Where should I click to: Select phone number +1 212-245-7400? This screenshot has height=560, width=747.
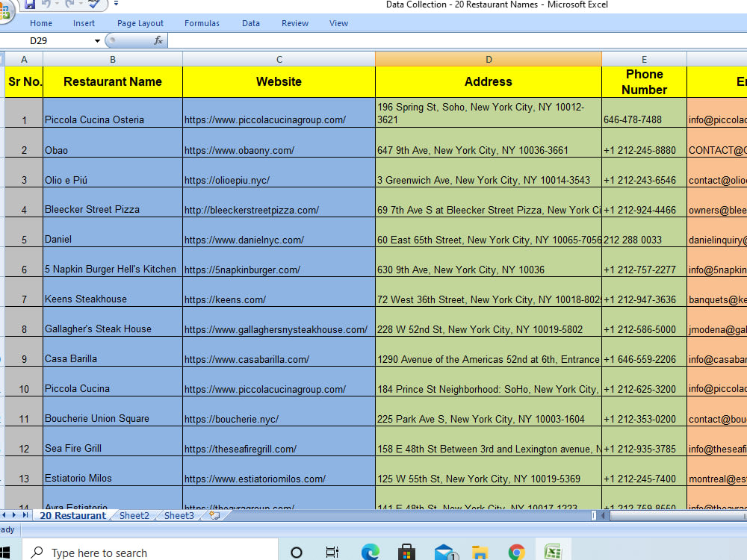(644, 471)
